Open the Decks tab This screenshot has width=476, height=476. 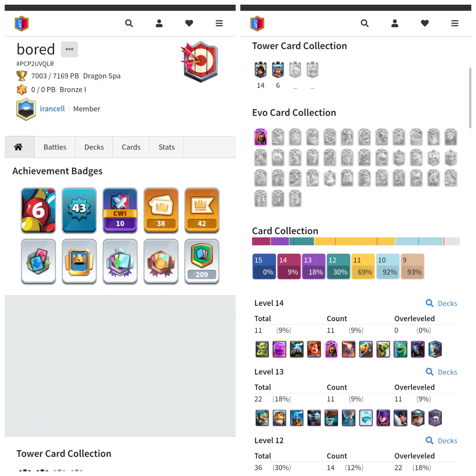pyautogui.click(x=94, y=147)
